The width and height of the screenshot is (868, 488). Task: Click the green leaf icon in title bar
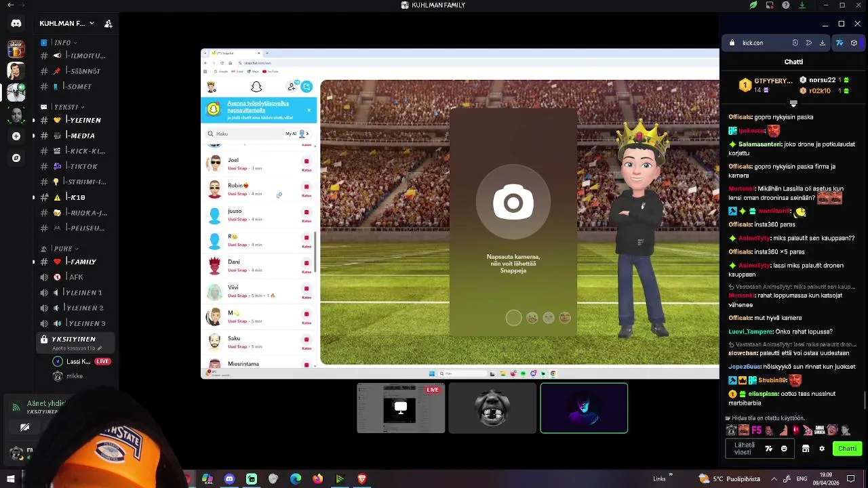(753, 5)
